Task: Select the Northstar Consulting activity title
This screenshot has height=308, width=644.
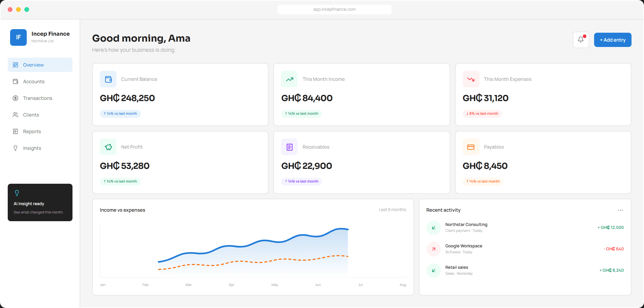Action: click(x=466, y=224)
